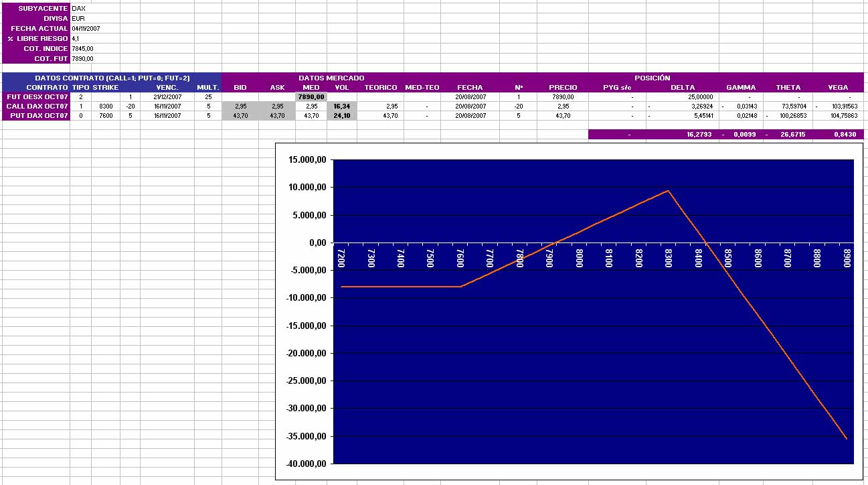The width and height of the screenshot is (868, 485).
Task: Select the DELTA column header
Action: click(682, 87)
